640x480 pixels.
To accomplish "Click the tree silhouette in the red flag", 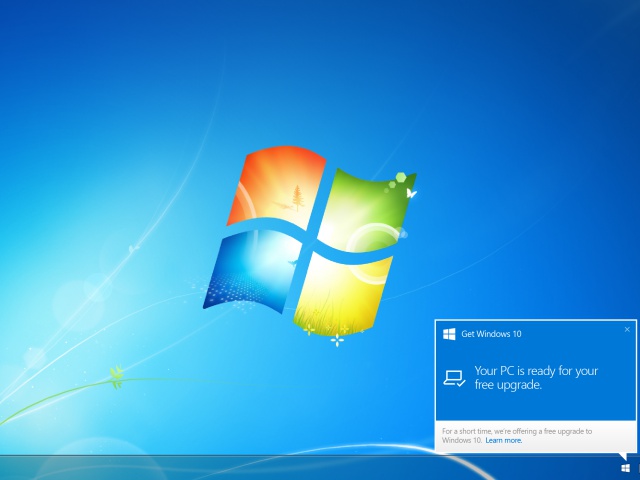I will point(297,194).
